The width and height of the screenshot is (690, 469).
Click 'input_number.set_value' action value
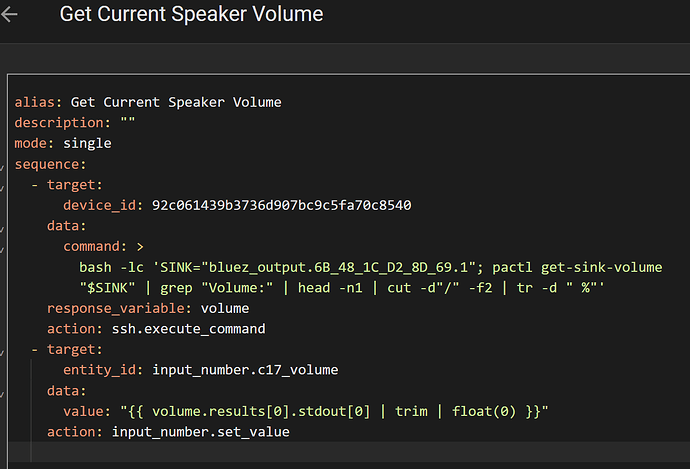[x=201, y=432]
